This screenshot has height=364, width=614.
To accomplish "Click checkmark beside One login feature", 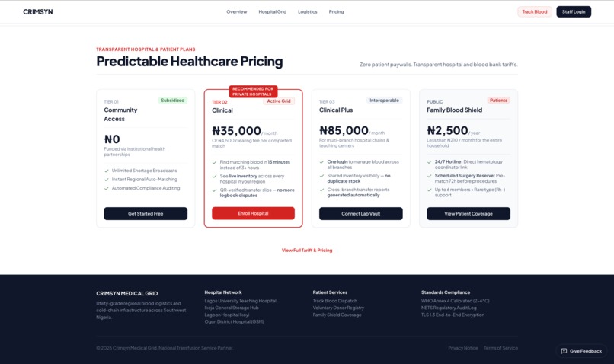I will (321, 162).
